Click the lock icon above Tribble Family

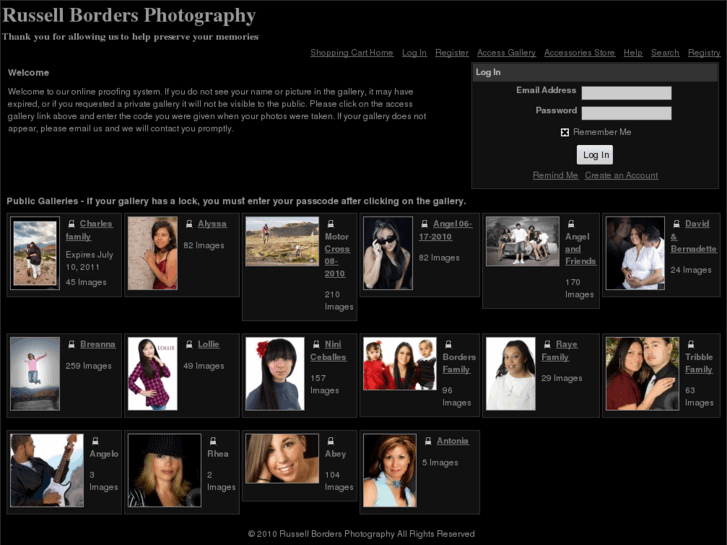691,345
